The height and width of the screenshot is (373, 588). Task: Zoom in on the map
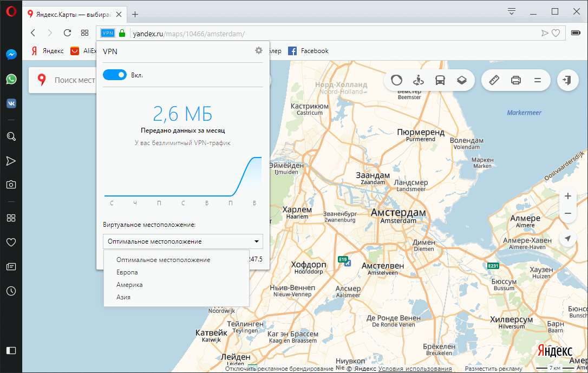coord(568,196)
